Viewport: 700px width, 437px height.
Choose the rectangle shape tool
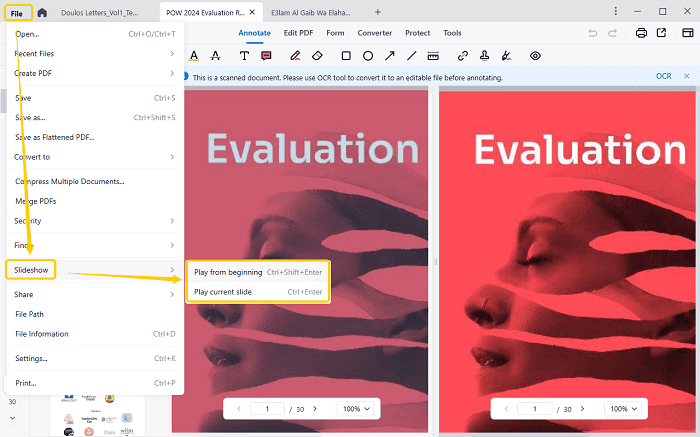click(346, 56)
